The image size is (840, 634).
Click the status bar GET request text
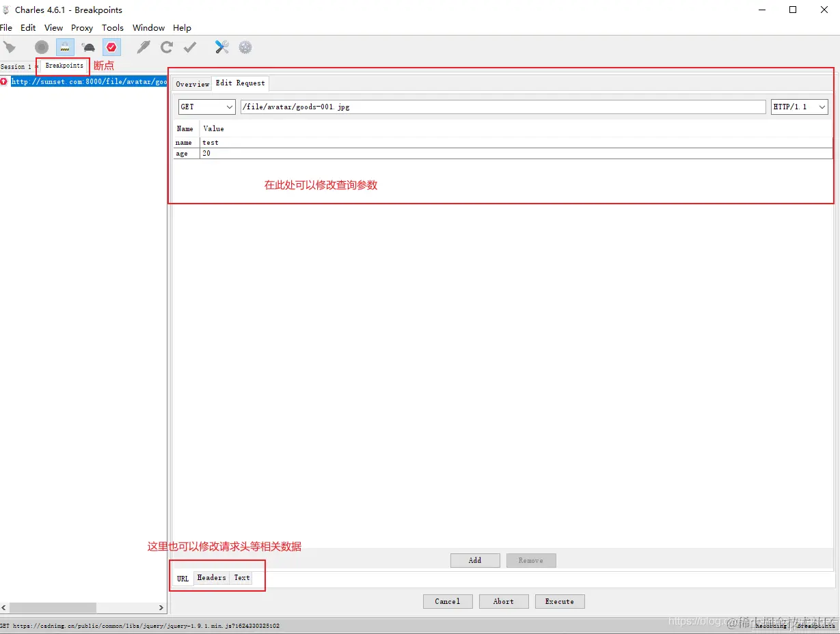(140, 626)
